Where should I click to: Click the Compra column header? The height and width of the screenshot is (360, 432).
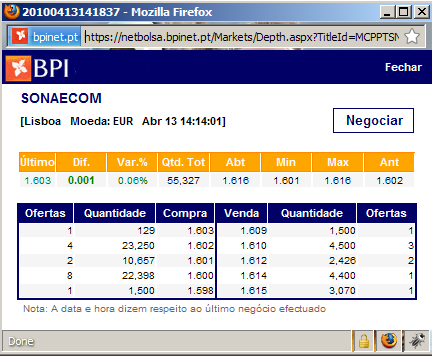click(185, 213)
